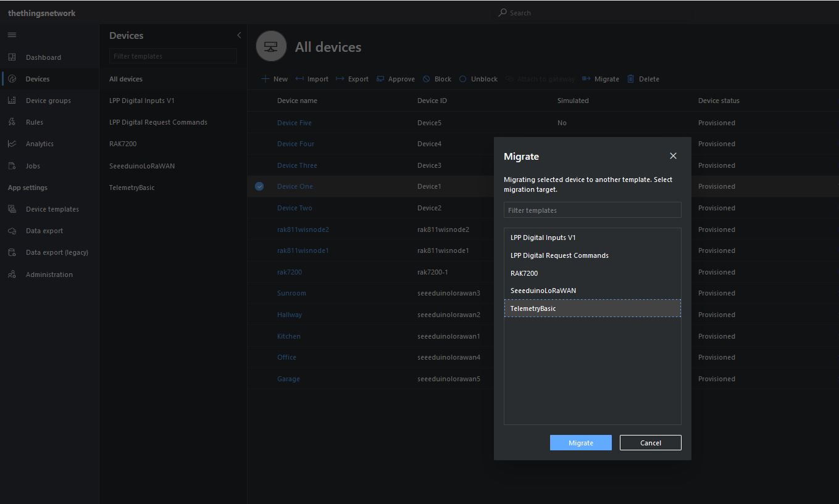
Task: Open the Jobs page
Action: tap(33, 166)
